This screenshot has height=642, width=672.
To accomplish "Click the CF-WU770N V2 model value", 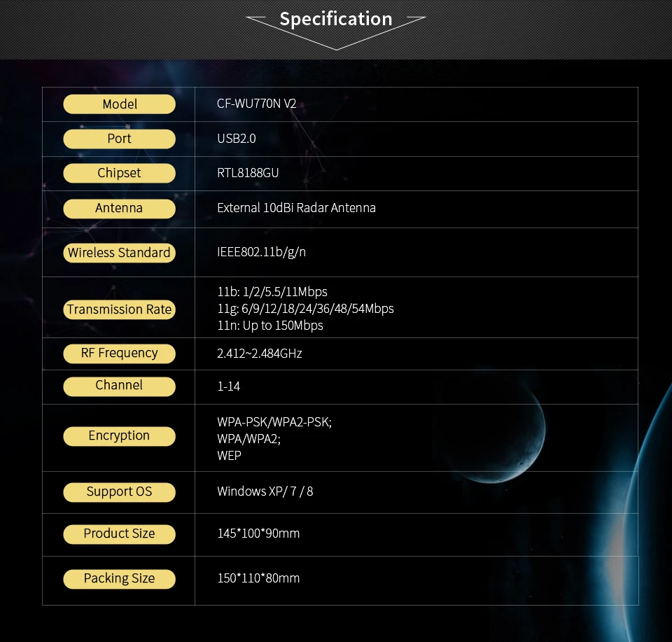I will 256,104.
